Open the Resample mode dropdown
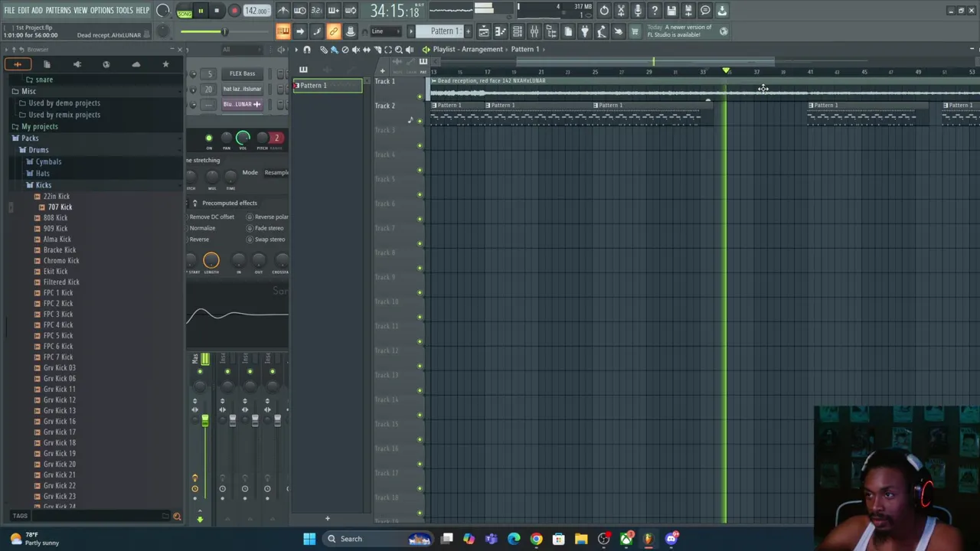This screenshot has height=551, width=980. (x=276, y=172)
